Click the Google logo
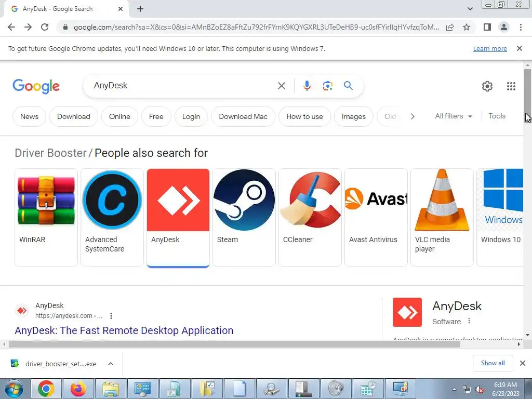The image size is (532, 399). point(36,86)
